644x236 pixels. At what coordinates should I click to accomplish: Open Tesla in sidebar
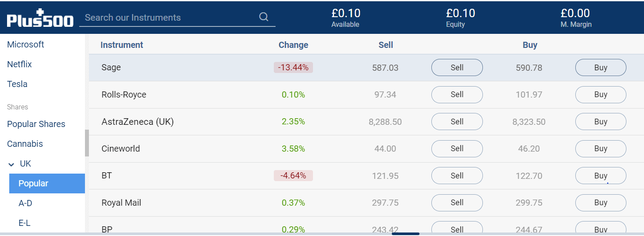17,84
